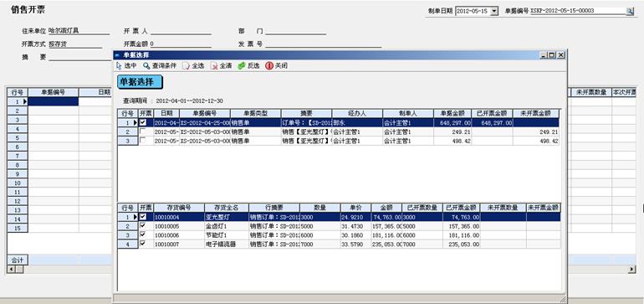Select the 节能灯1 inventory row
Image resolution: width=644 pixels, height=304 pixels.
tap(340, 234)
